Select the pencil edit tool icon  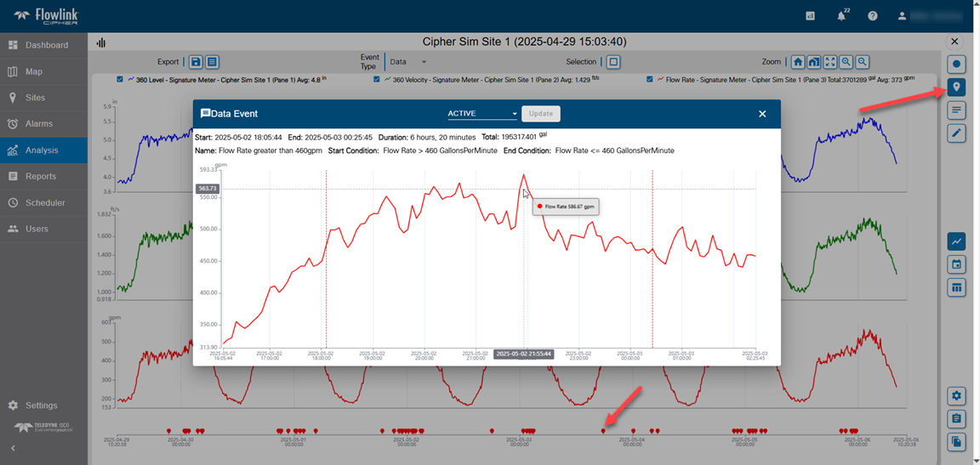[956, 133]
